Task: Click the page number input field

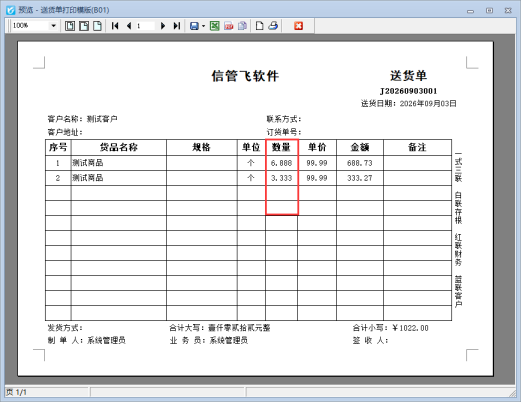Action: pos(145,26)
